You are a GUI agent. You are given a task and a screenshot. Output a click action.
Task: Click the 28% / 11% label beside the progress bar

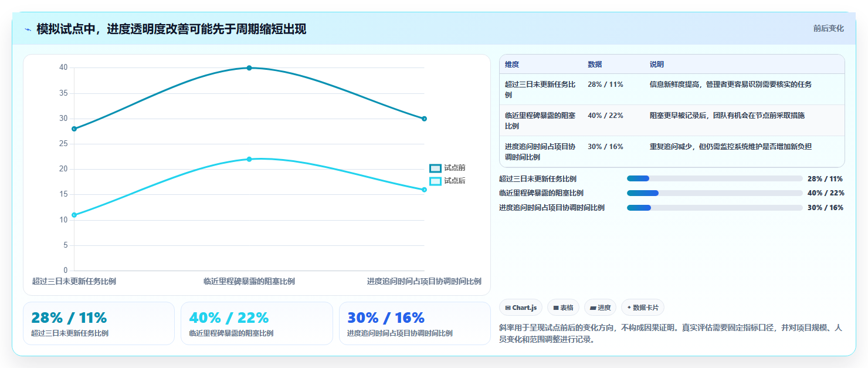tap(825, 179)
